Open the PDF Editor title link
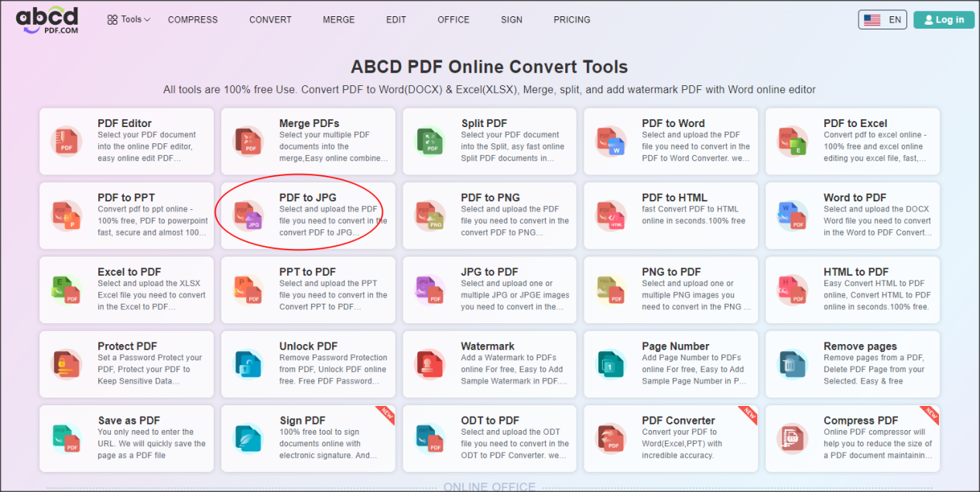 click(125, 123)
